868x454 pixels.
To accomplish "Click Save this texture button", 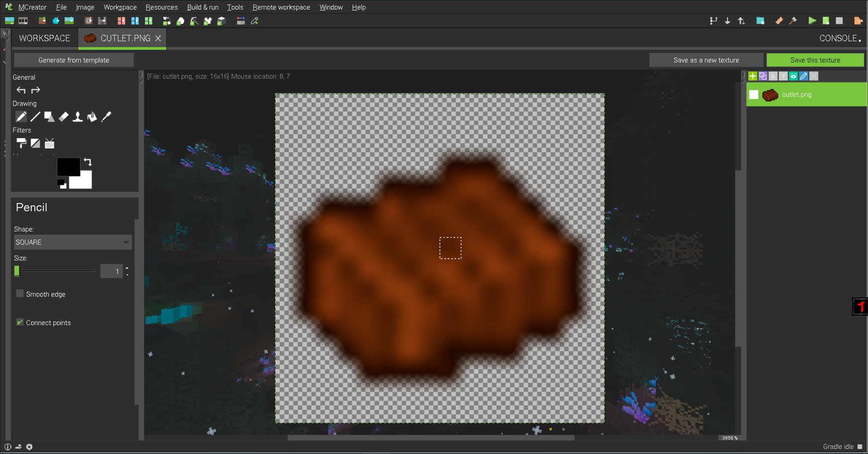I will [x=815, y=59].
